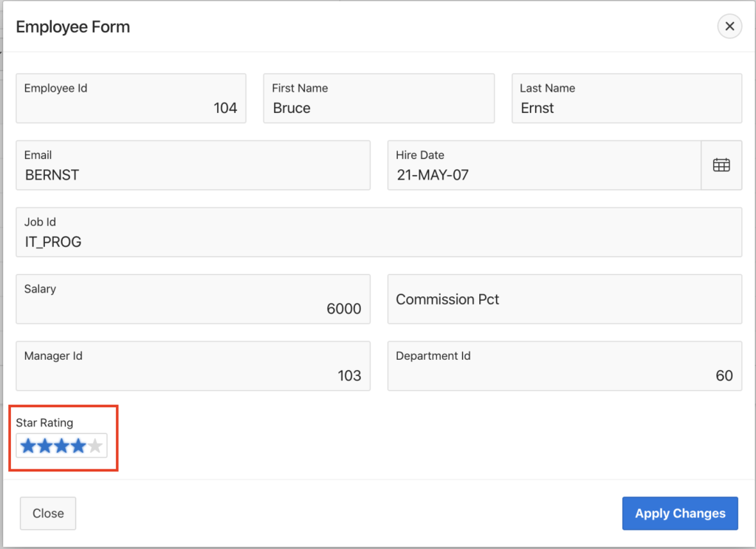Focus the First Name field with Bruce
The image size is (756, 549).
coord(379,98)
